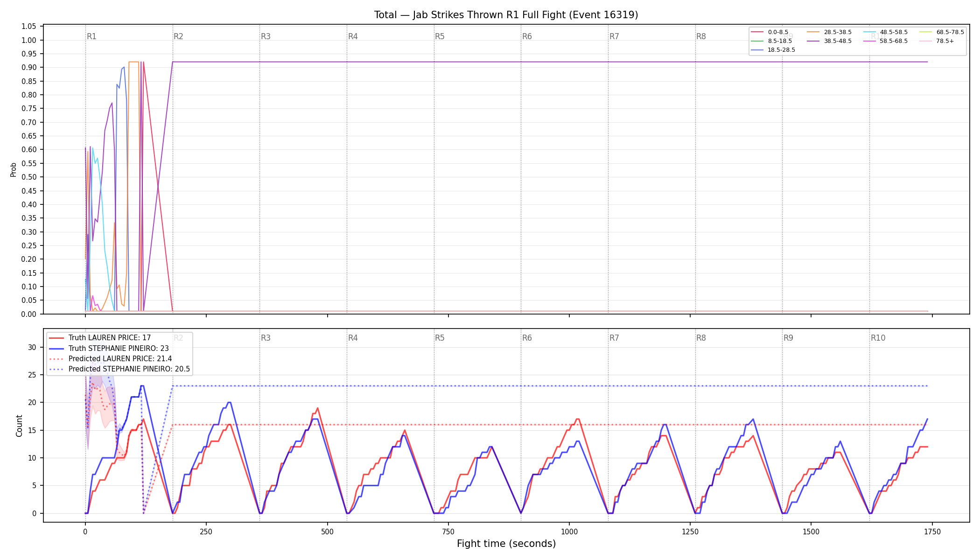Click the R4 round label in the top chart
The height and width of the screenshot is (560, 980).
point(353,36)
